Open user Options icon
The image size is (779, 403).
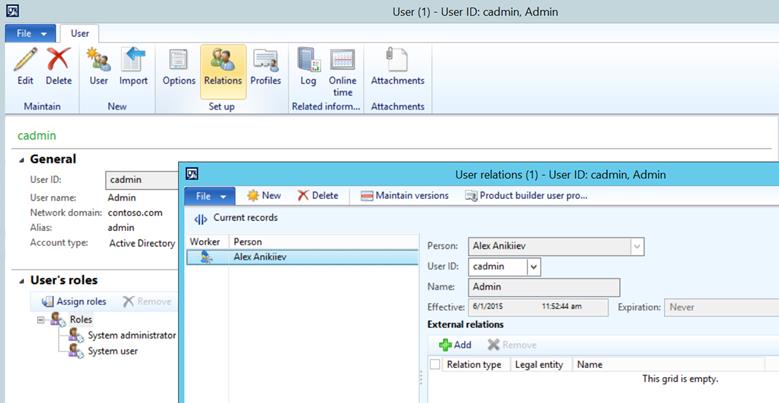[x=179, y=59]
